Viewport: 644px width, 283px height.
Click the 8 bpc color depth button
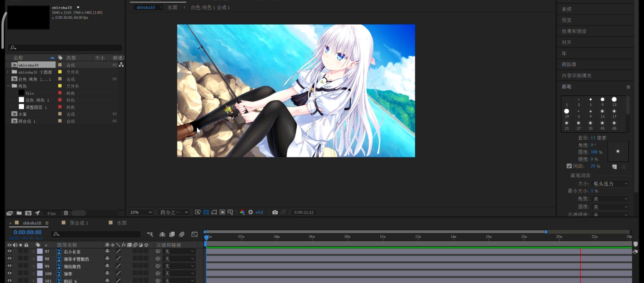[x=52, y=213]
